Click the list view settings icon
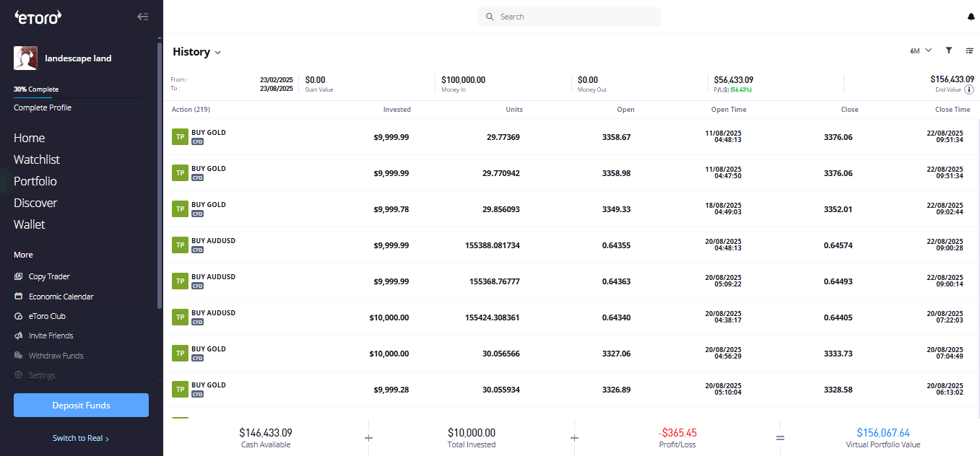Screen dimensions: 980x456 point(970,51)
